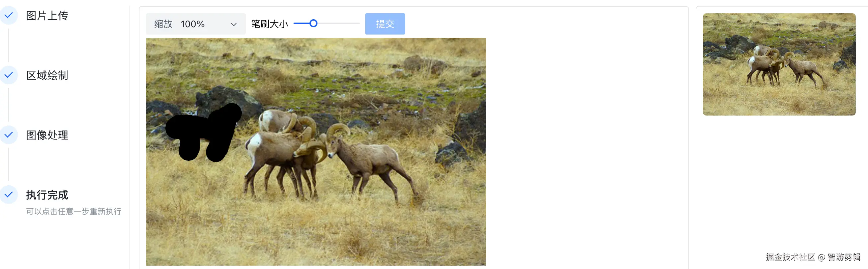The image size is (868, 269).
Task: Open the result thumbnail of rams
Action: coord(779,64)
